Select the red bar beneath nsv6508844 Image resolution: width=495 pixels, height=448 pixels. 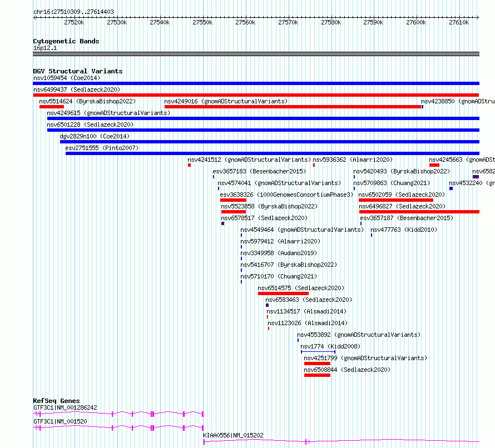(317, 375)
